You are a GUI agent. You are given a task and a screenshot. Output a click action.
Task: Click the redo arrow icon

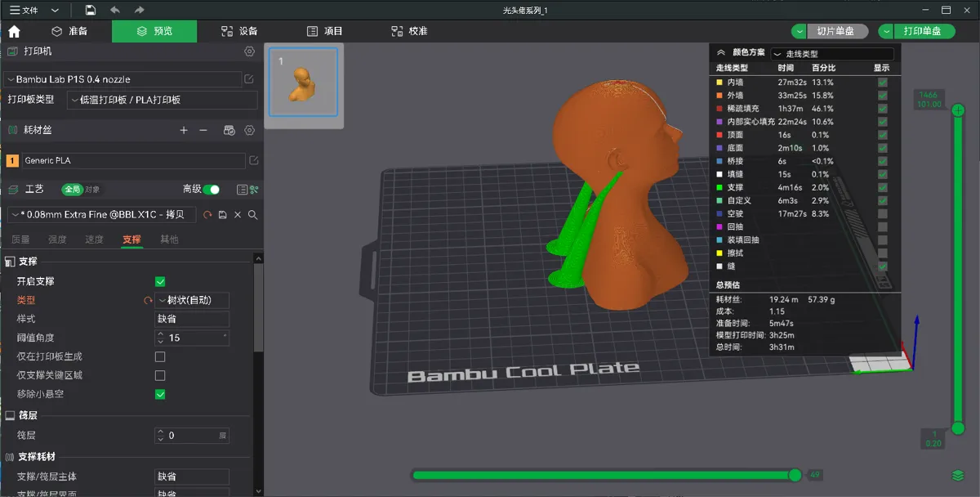(x=139, y=10)
